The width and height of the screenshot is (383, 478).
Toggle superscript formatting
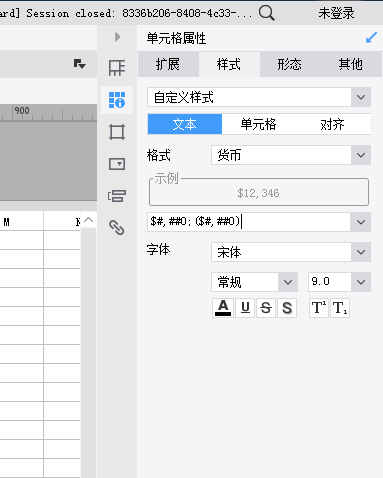(319, 308)
